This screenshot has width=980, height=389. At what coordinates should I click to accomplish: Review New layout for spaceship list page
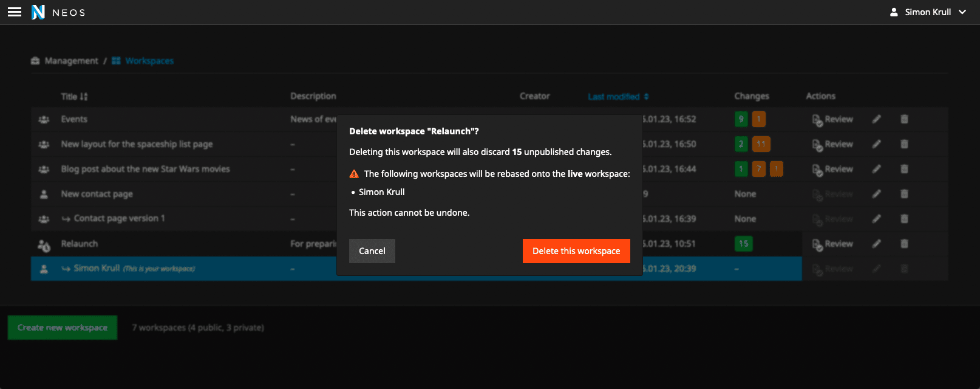point(832,145)
